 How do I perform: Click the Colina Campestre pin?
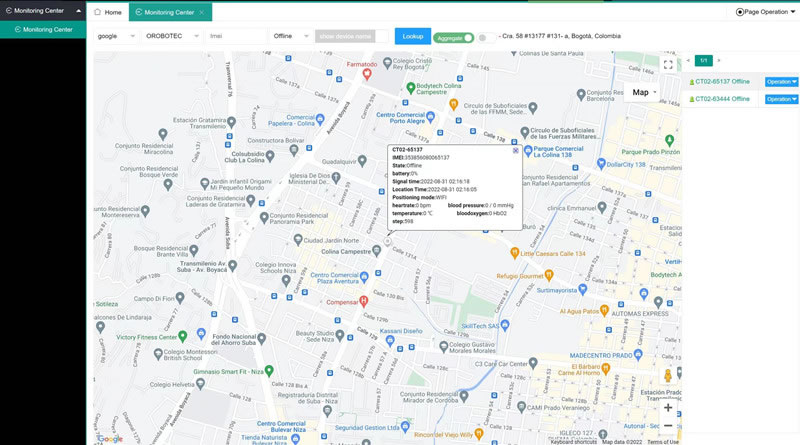pos(377,251)
